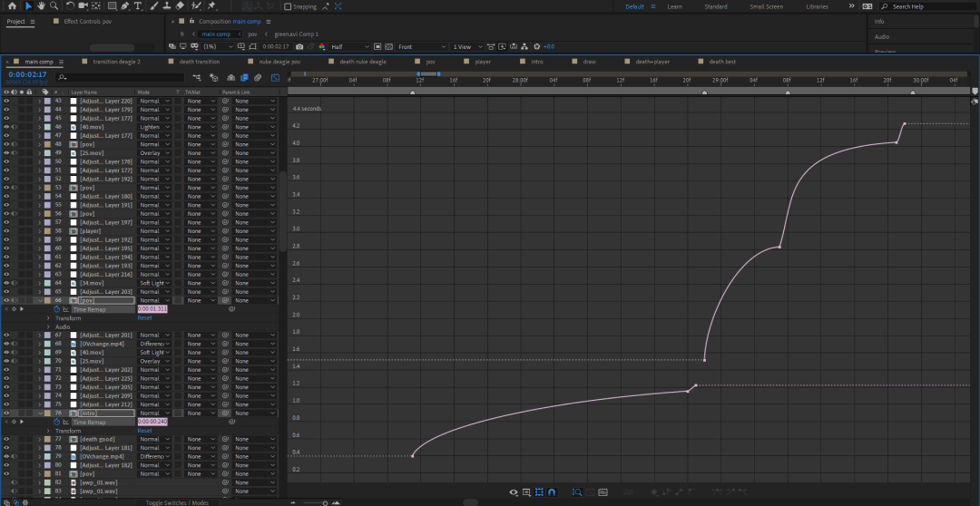Open the Half resolution dropdown

point(350,47)
